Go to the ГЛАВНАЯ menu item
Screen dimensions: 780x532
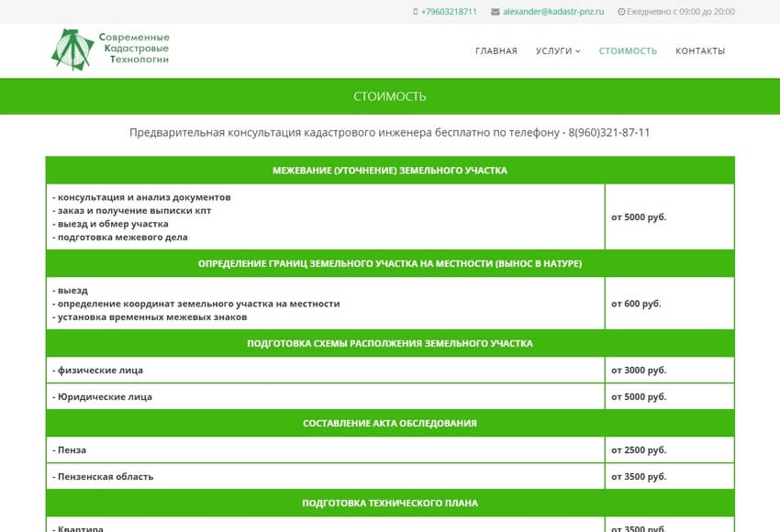[x=496, y=51]
